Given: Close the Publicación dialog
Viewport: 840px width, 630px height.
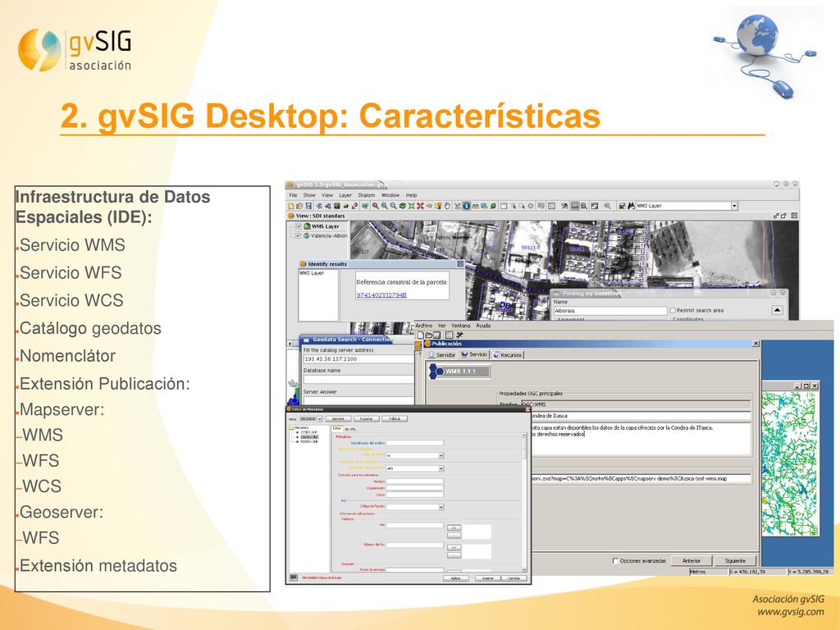Looking at the screenshot, I should coord(756,344).
